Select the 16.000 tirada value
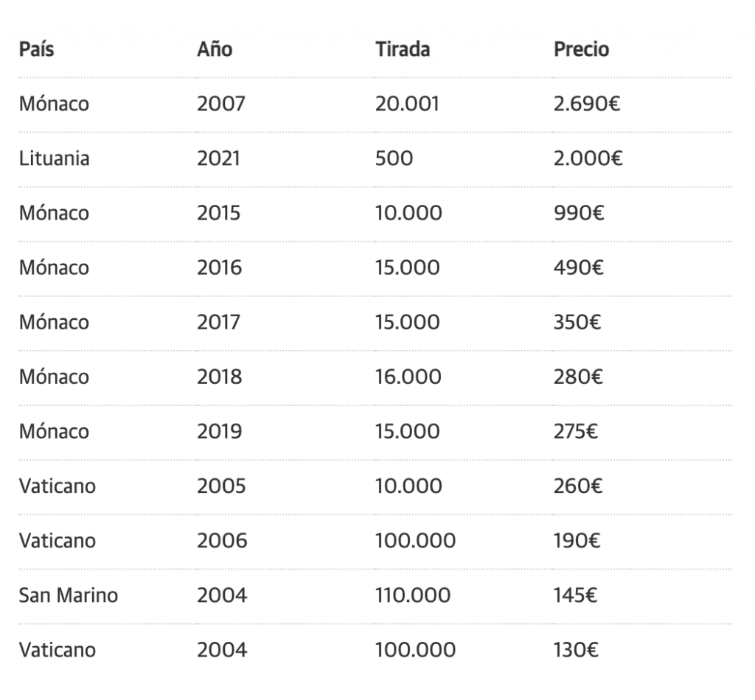The height and width of the screenshot is (700, 755). pos(408,377)
